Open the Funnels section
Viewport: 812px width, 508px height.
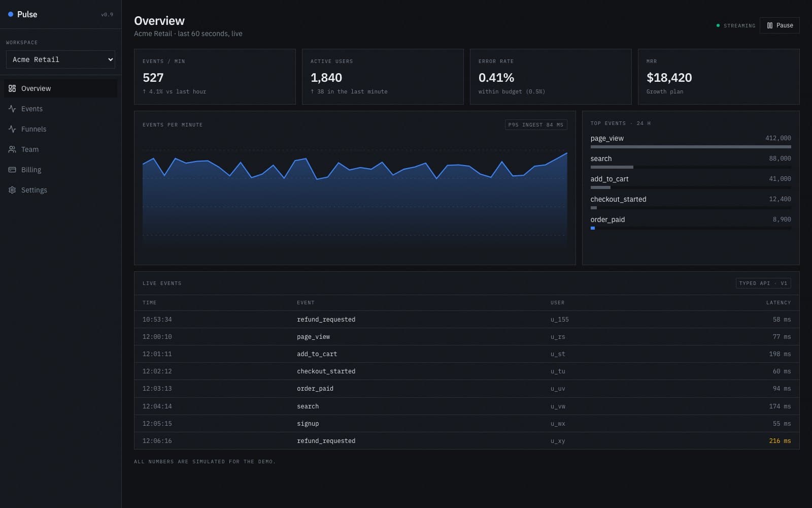60,129
